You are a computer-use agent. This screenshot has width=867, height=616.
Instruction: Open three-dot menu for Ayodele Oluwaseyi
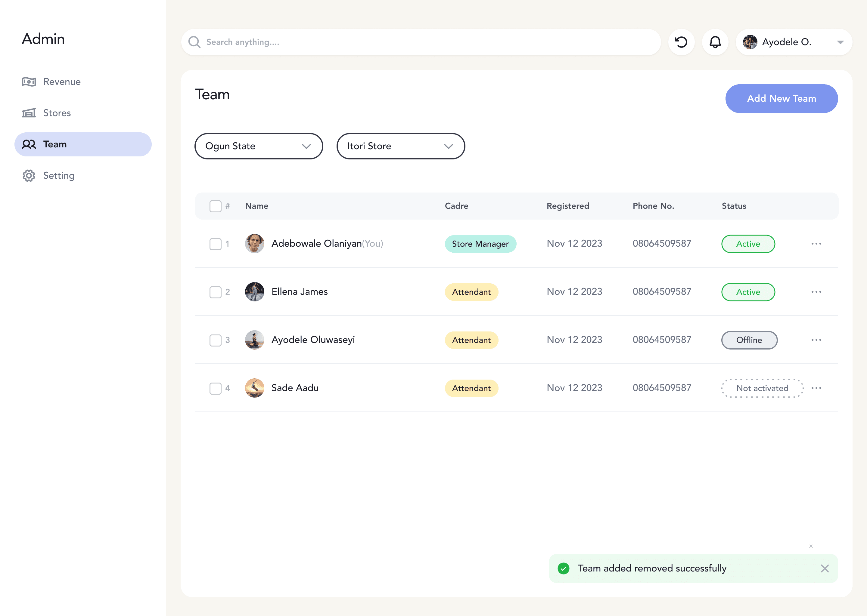tap(816, 340)
